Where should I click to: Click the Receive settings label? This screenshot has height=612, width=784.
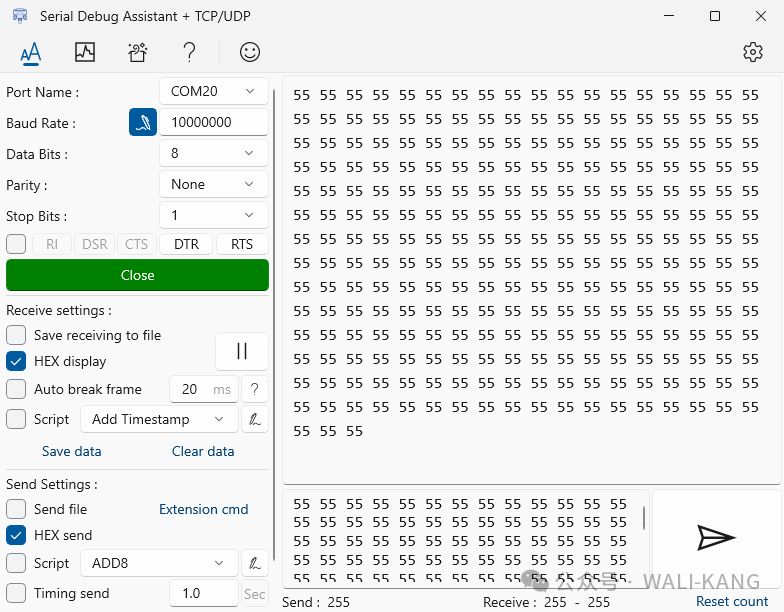[x=58, y=310]
